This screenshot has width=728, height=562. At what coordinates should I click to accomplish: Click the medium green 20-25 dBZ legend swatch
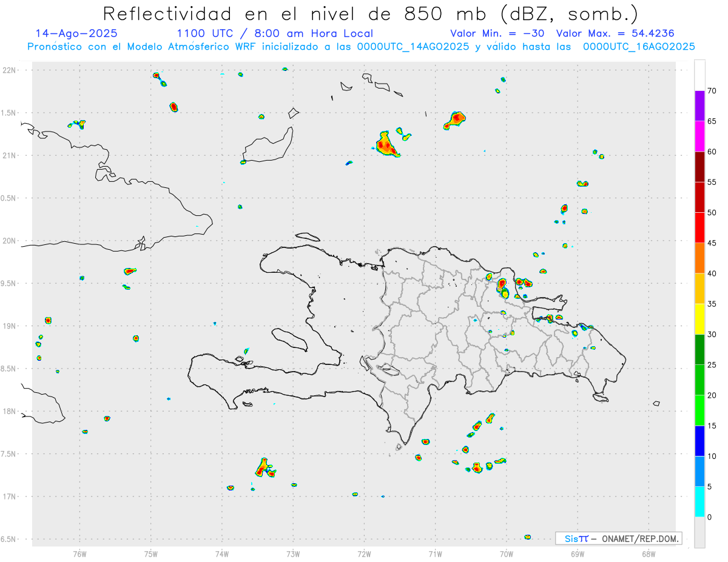point(699,380)
